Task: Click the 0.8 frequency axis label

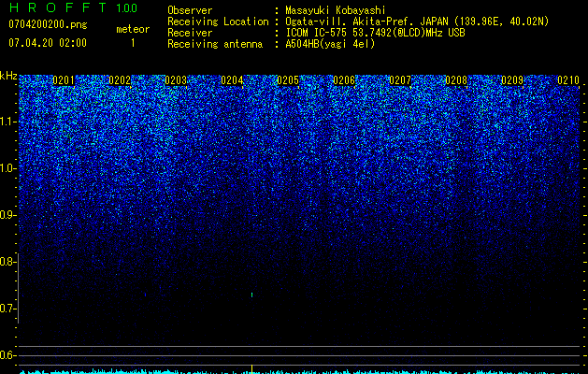Action: [x=7, y=262]
